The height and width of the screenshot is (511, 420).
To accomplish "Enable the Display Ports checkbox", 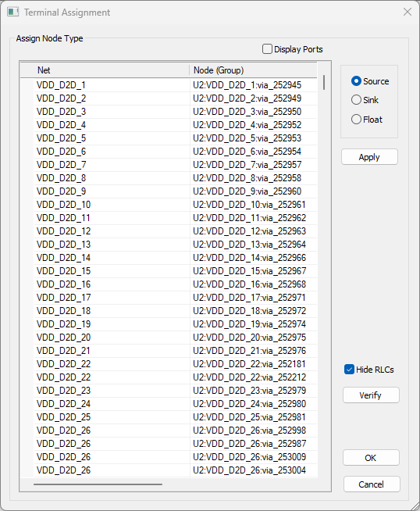I will point(267,49).
